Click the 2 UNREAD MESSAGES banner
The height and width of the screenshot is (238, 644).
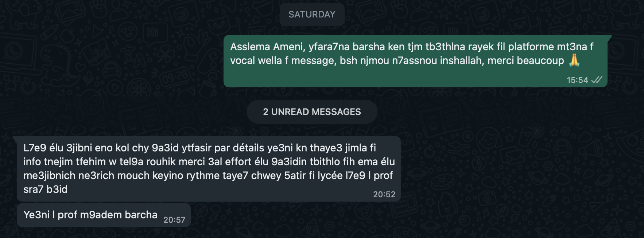312,112
